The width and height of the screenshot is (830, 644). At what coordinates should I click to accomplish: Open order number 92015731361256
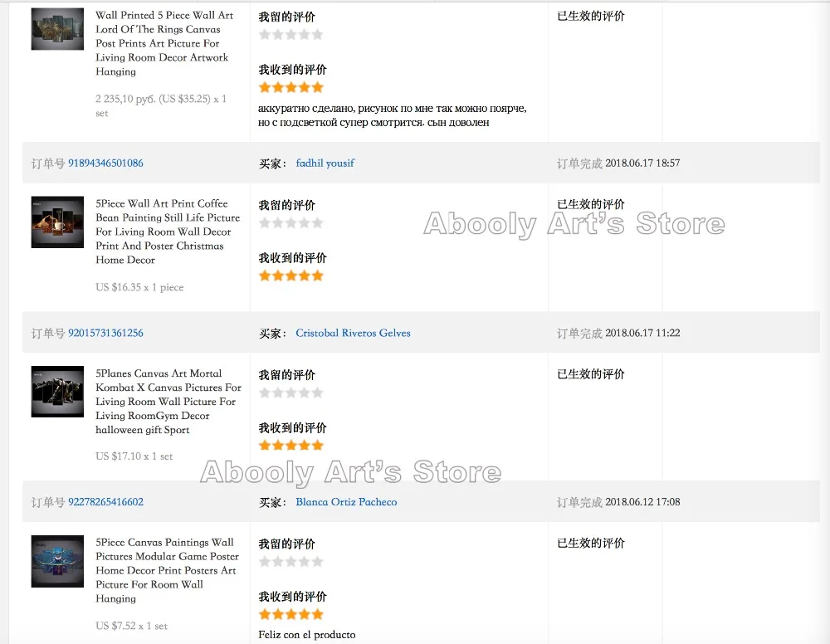[x=105, y=333]
